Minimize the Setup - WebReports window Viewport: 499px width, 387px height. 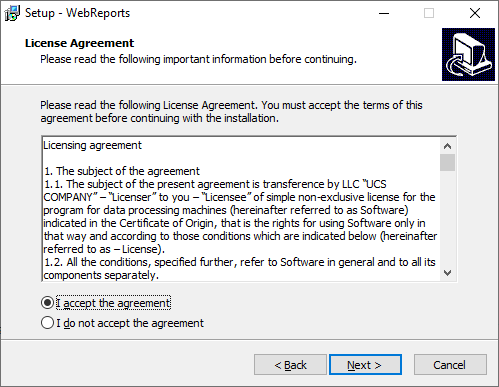(x=384, y=13)
